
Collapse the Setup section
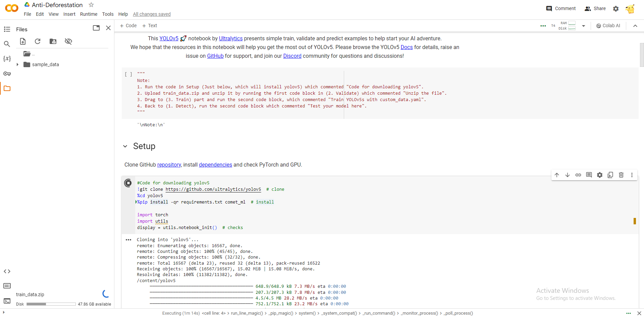pos(125,146)
